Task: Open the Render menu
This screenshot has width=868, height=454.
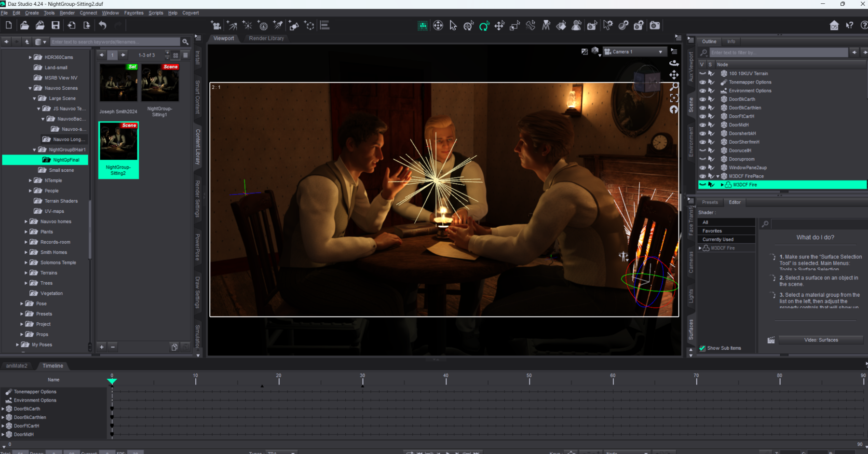Action: click(67, 13)
